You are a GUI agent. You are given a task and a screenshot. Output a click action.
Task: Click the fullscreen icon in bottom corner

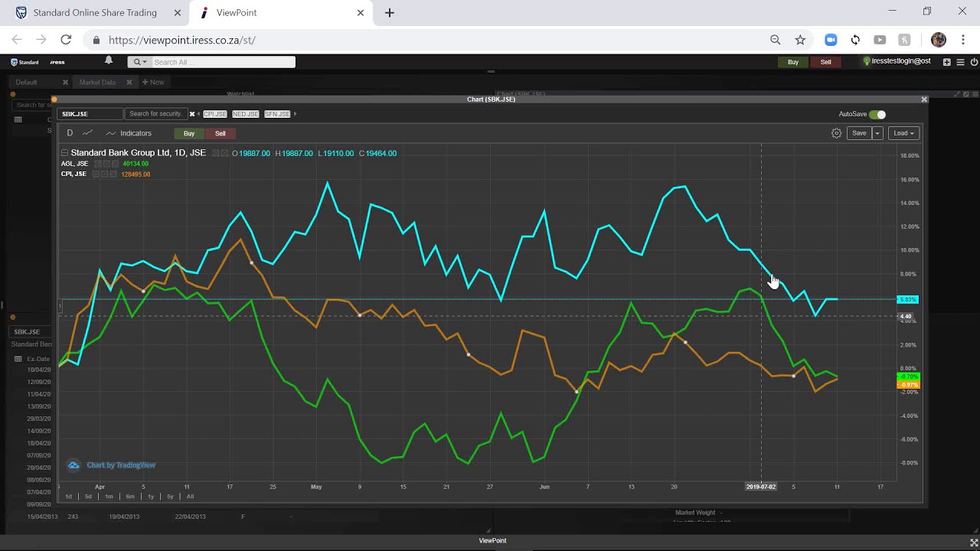point(974,543)
